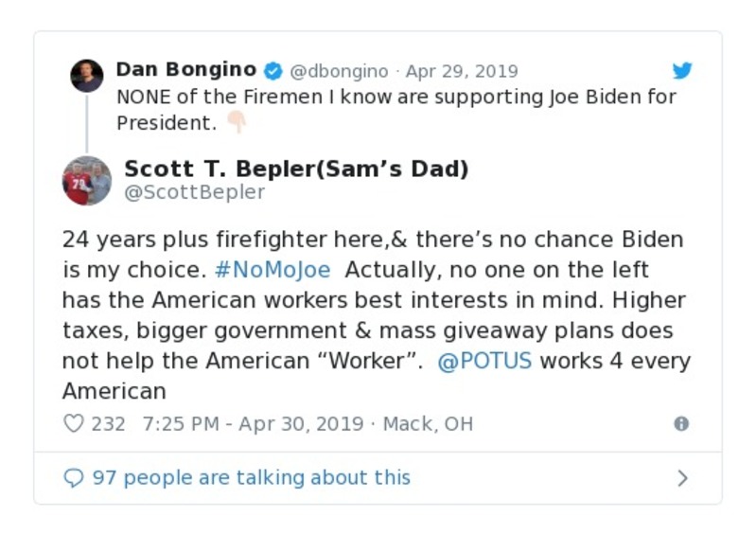
Task: Click the blue speech bubble reply icon
Action: 73,478
